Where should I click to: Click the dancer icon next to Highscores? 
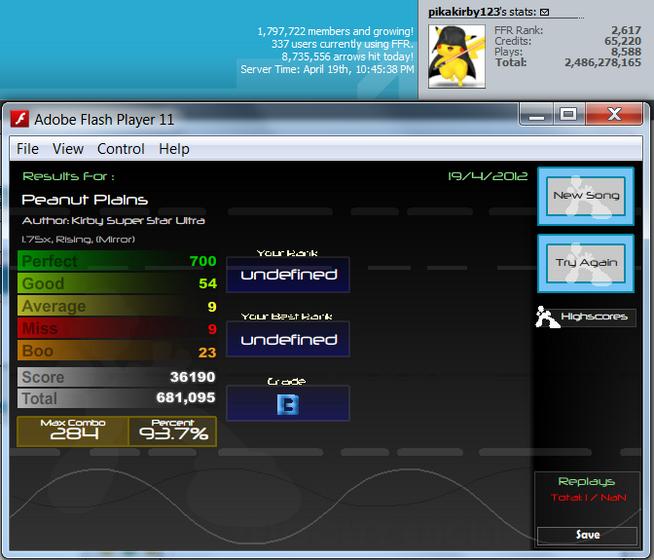(x=547, y=317)
